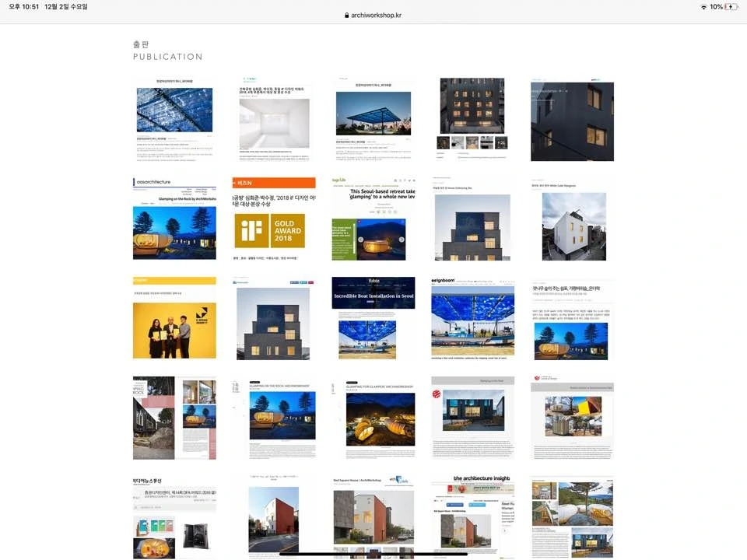
Task: Open the white empty room article
Action: [274, 120]
